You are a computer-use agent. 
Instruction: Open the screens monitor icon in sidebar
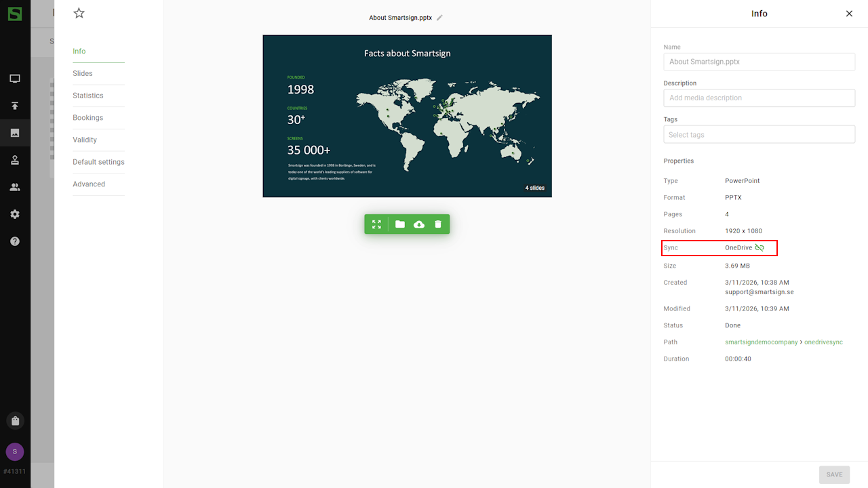(15, 79)
